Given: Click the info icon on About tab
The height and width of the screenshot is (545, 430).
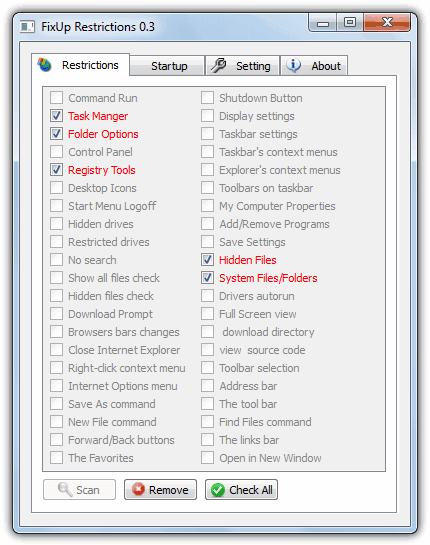Looking at the screenshot, I should pos(294,65).
